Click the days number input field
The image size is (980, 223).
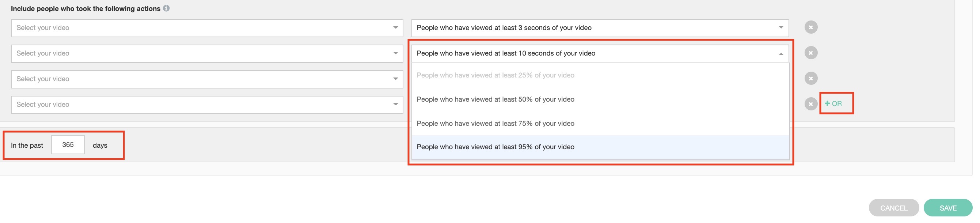(68, 145)
